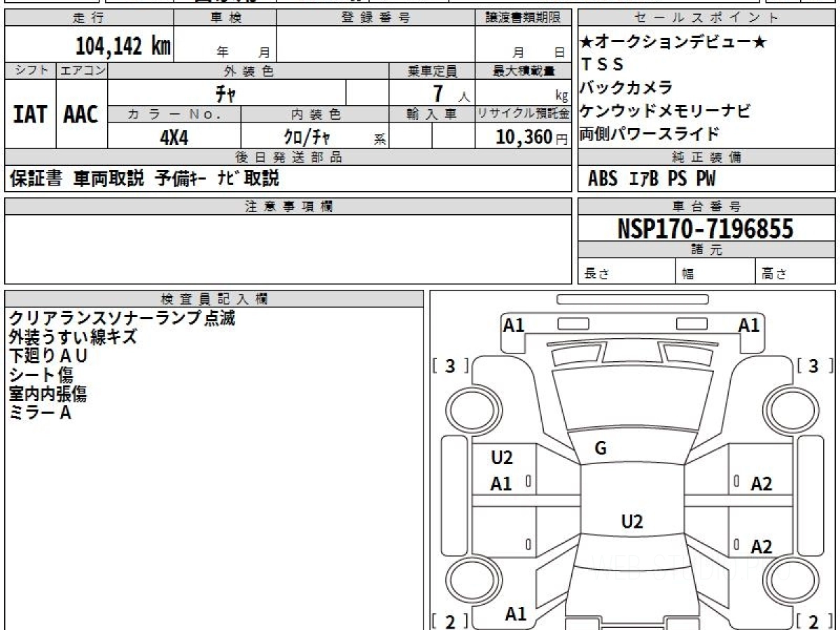Click the 走行 column header
840x630 pixels.
[x=88, y=18]
